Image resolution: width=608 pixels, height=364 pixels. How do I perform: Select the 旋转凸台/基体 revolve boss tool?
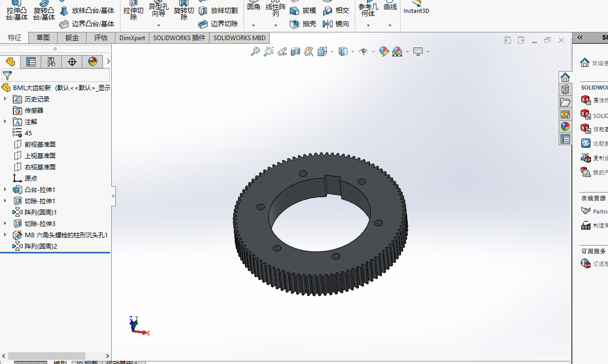(44, 11)
